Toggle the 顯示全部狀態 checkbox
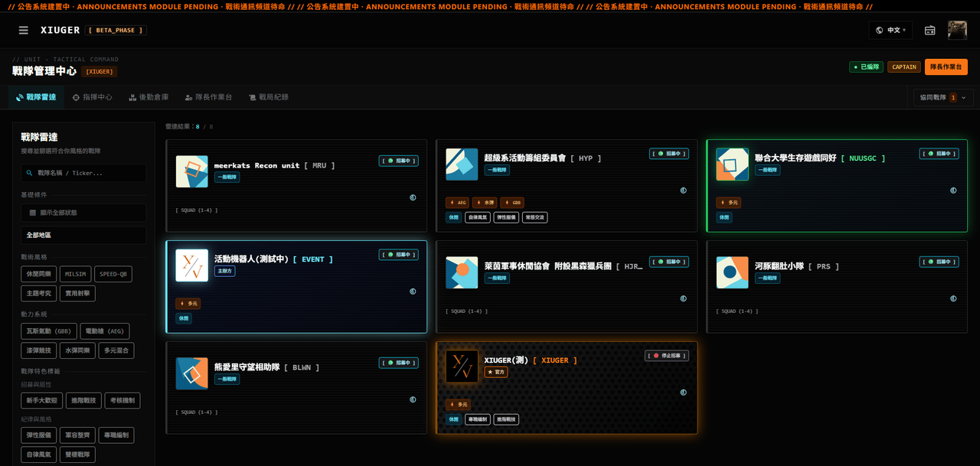This screenshot has height=466, width=980. tap(33, 213)
